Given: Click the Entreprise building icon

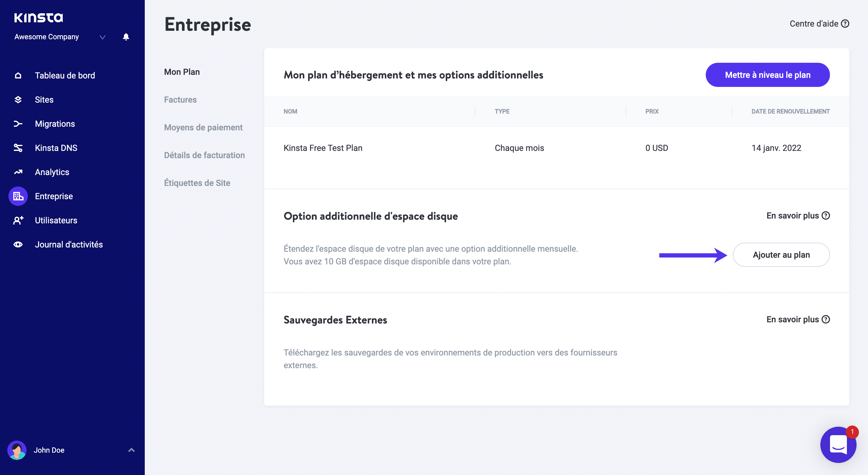Looking at the screenshot, I should [18, 196].
